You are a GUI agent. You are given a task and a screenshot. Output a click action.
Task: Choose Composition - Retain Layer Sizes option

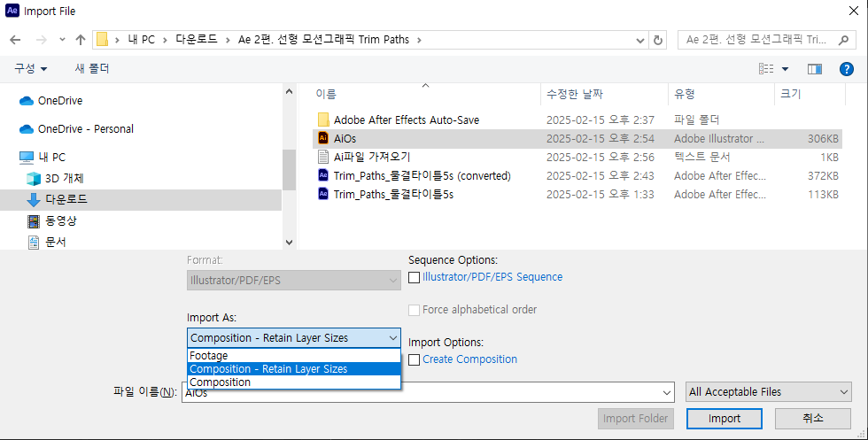click(293, 369)
